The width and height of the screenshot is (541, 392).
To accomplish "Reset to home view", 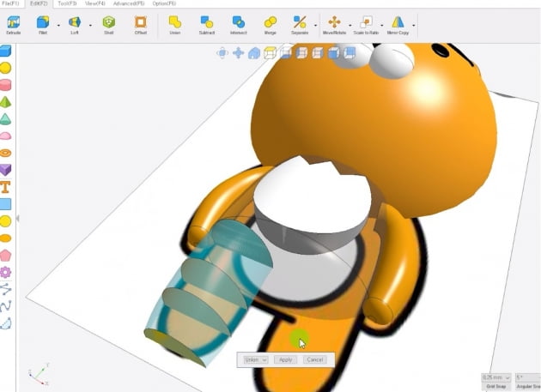I will coord(254,53).
